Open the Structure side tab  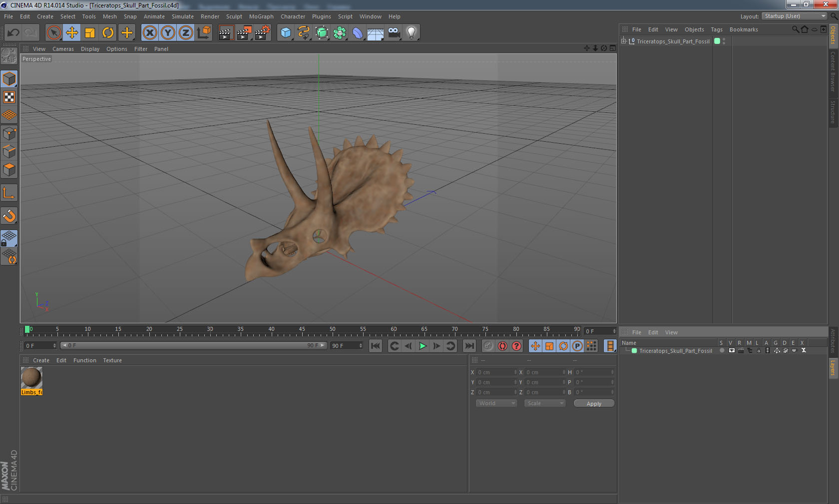coord(833,112)
